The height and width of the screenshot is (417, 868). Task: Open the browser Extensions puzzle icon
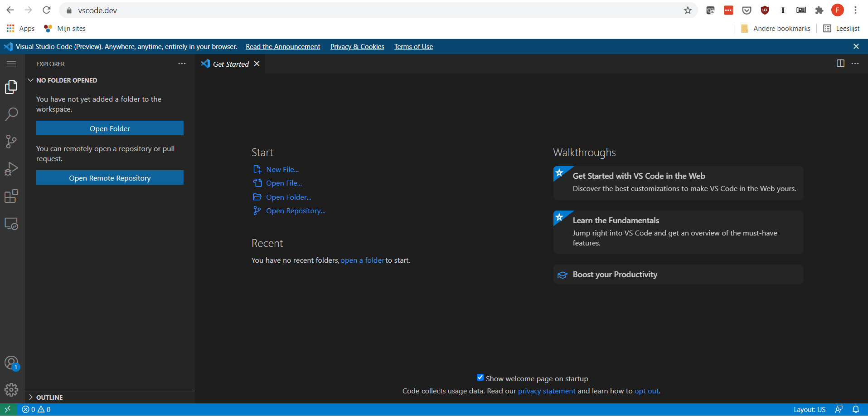click(819, 10)
